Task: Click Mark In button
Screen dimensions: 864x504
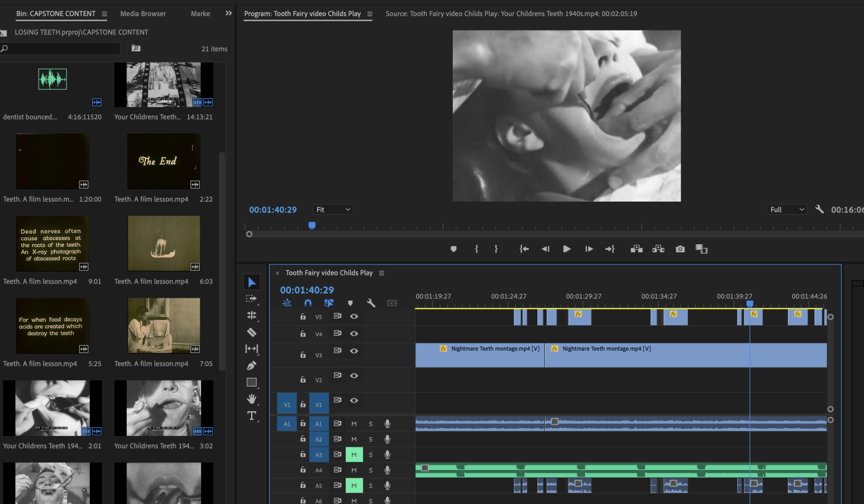Action: (476, 249)
